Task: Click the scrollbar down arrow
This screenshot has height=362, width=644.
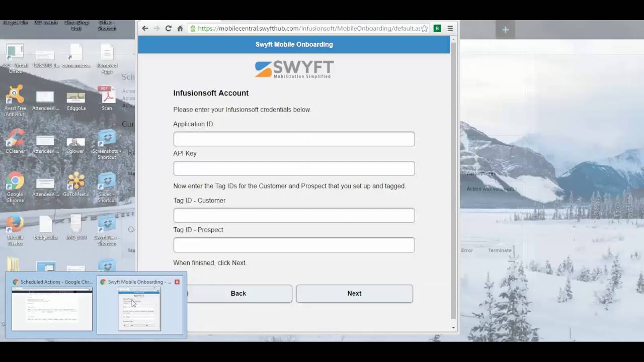Action: [453, 328]
